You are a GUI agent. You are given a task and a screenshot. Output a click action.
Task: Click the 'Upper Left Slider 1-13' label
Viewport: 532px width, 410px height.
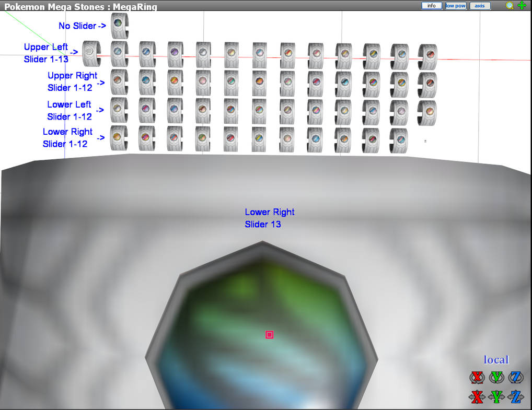click(x=46, y=53)
